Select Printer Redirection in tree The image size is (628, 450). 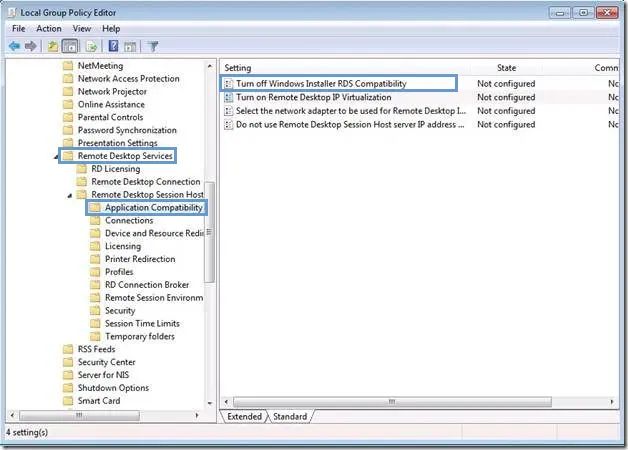coord(140,259)
